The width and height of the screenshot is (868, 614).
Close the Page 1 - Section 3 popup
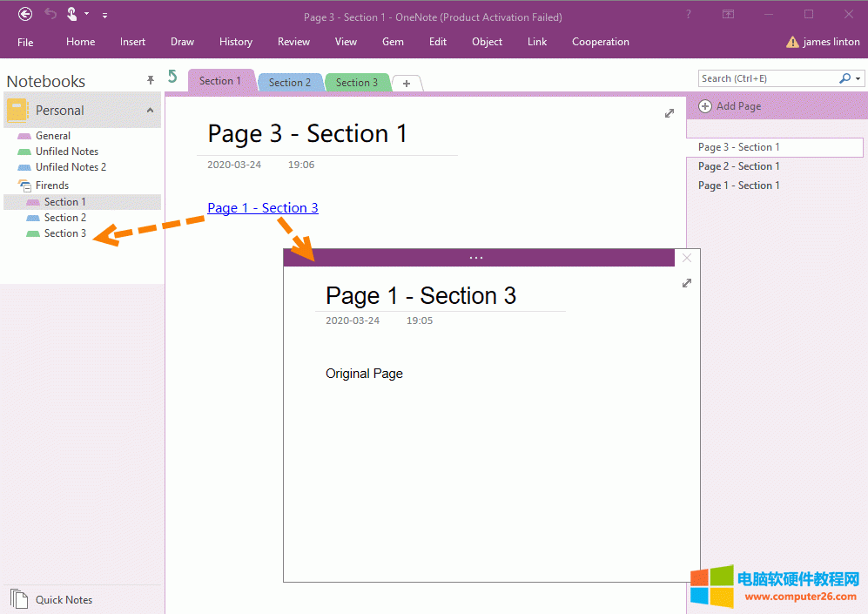coord(687,258)
